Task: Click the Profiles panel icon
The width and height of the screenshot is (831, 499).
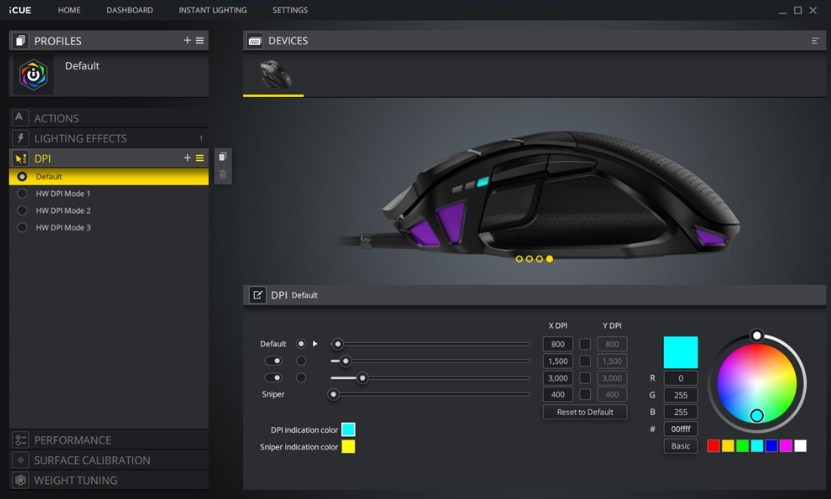Action: click(x=20, y=41)
